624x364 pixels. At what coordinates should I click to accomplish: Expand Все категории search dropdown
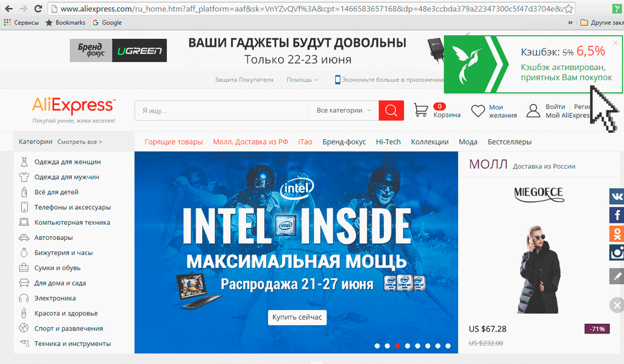click(x=344, y=110)
